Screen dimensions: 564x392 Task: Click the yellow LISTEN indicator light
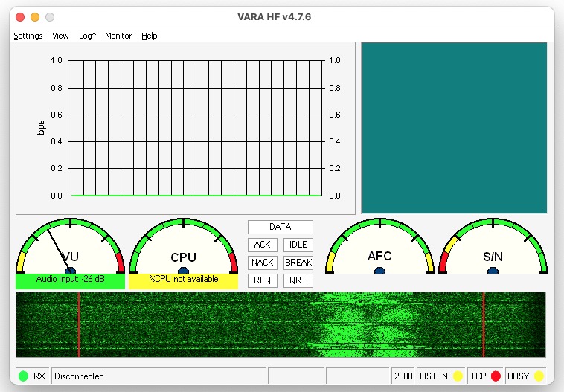pos(458,376)
